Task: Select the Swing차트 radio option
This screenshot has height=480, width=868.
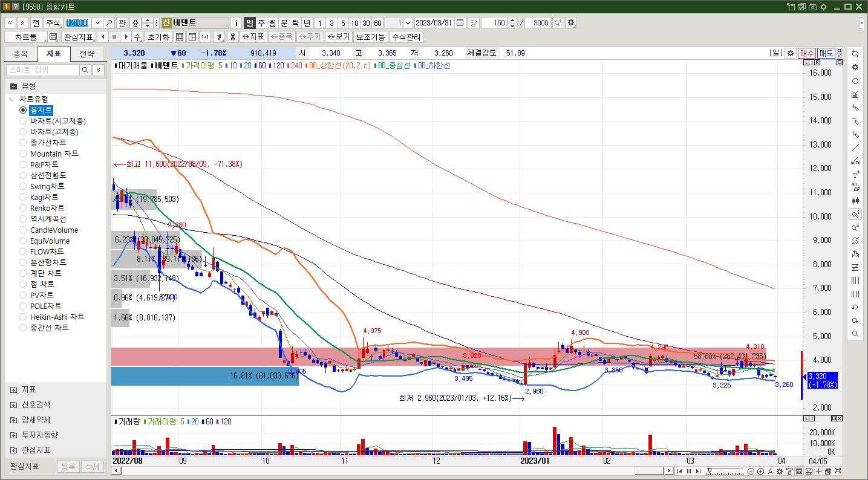Action: 23,186
